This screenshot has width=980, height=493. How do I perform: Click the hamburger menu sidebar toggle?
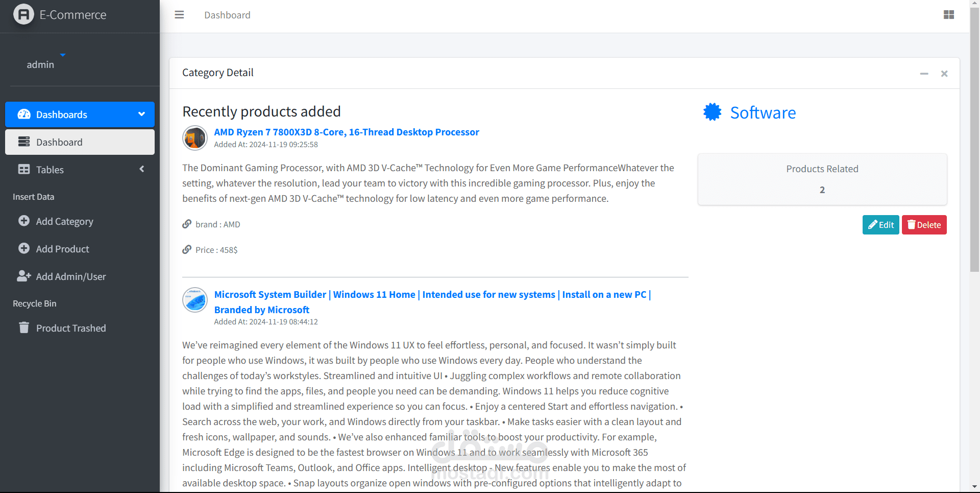point(179,15)
